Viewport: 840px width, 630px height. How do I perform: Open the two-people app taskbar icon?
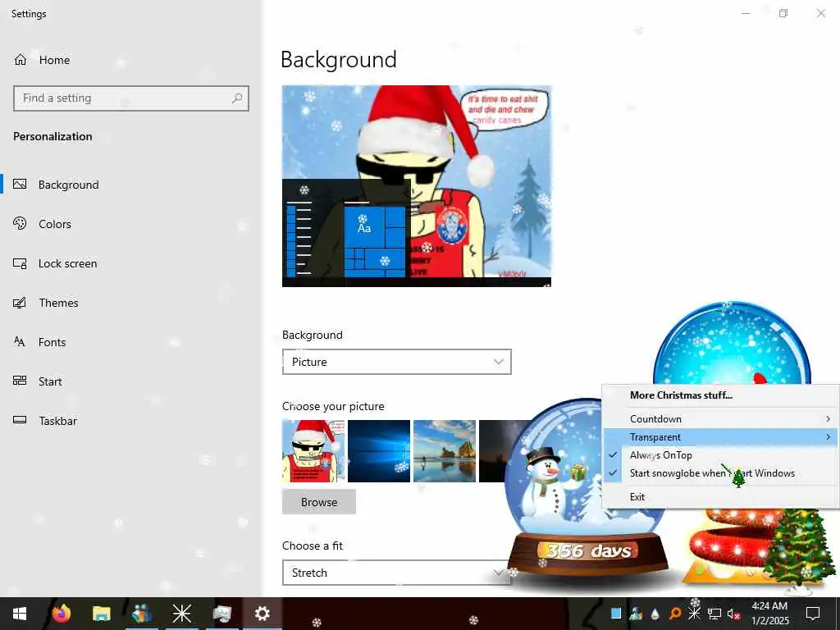[x=141, y=614]
